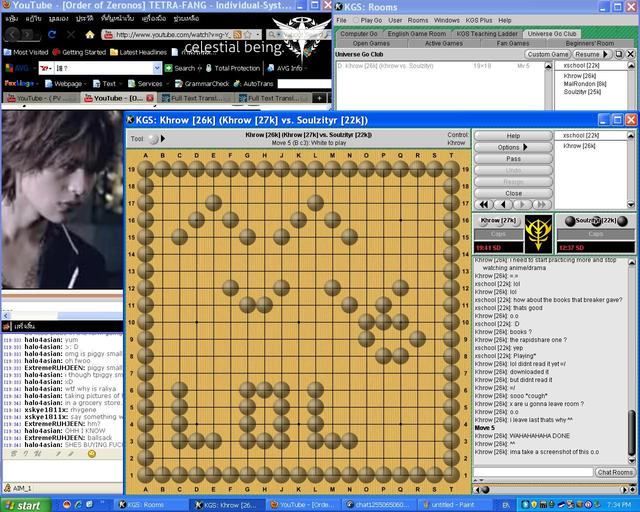
Task: Open Webpage translation menu
Action: tap(65, 84)
